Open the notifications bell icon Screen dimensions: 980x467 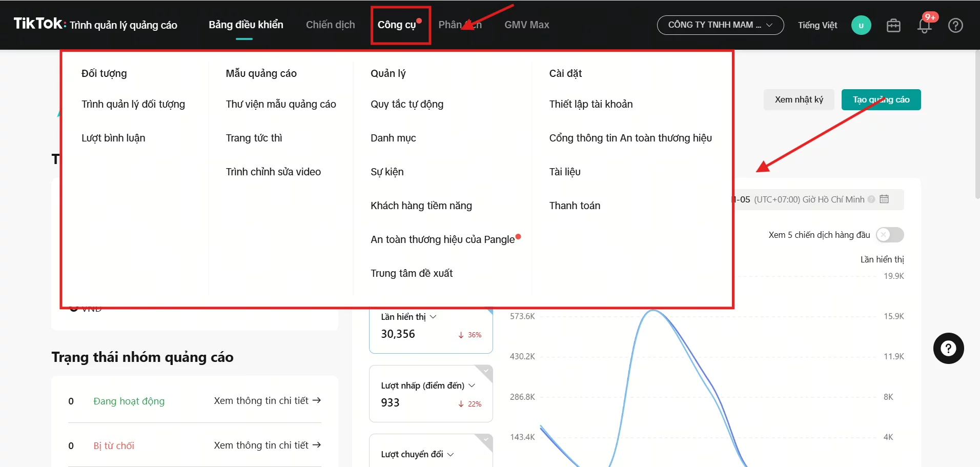(x=924, y=26)
